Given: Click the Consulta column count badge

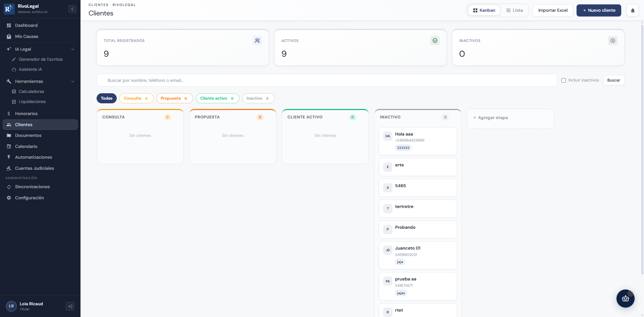Looking at the screenshot, I should (x=167, y=117).
